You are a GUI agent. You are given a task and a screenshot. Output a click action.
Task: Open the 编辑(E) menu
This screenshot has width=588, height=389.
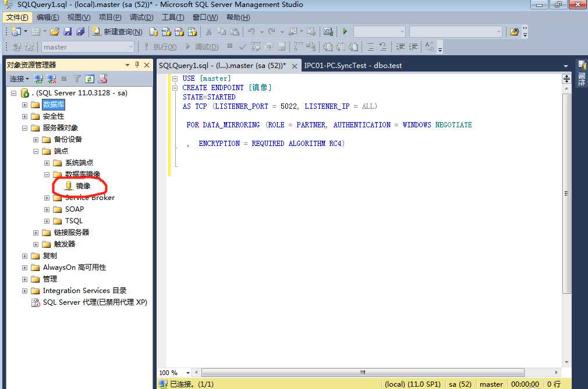[x=48, y=17]
